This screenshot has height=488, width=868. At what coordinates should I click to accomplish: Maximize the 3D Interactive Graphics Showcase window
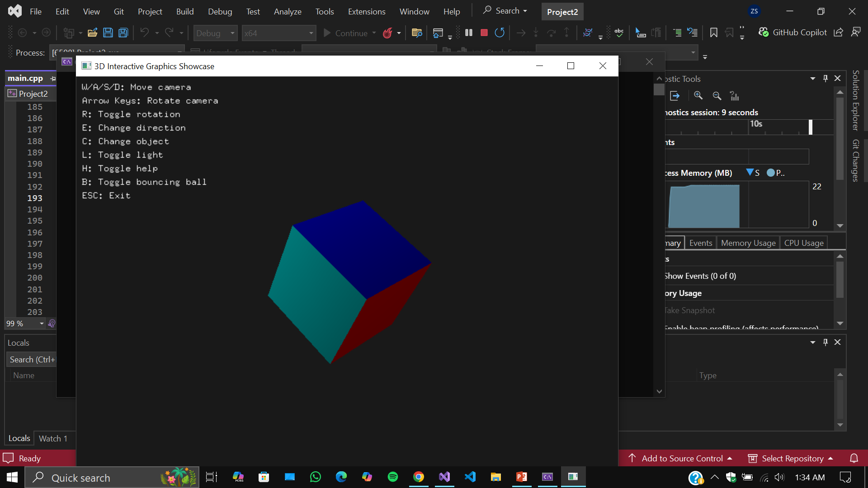[x=571, y=66]
